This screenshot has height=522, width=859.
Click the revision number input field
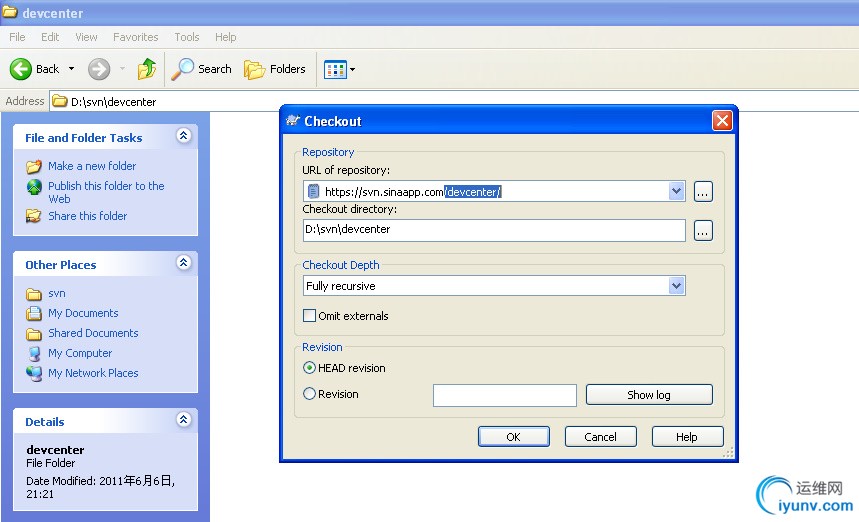[505, 395]
